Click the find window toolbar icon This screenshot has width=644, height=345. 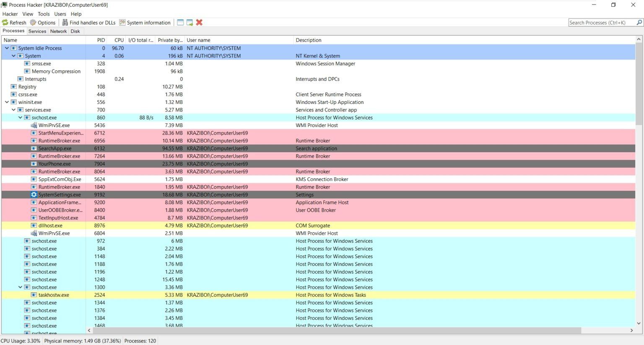(180, 23)
